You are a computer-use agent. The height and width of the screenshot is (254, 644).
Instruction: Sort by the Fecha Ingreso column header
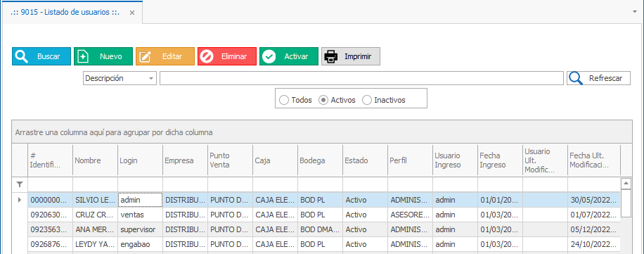500,160
